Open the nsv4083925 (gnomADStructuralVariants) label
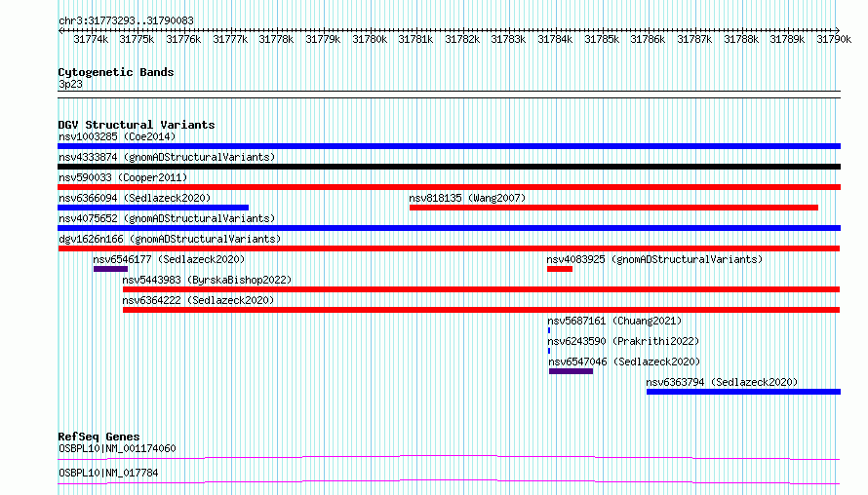 tap(654, 259)
